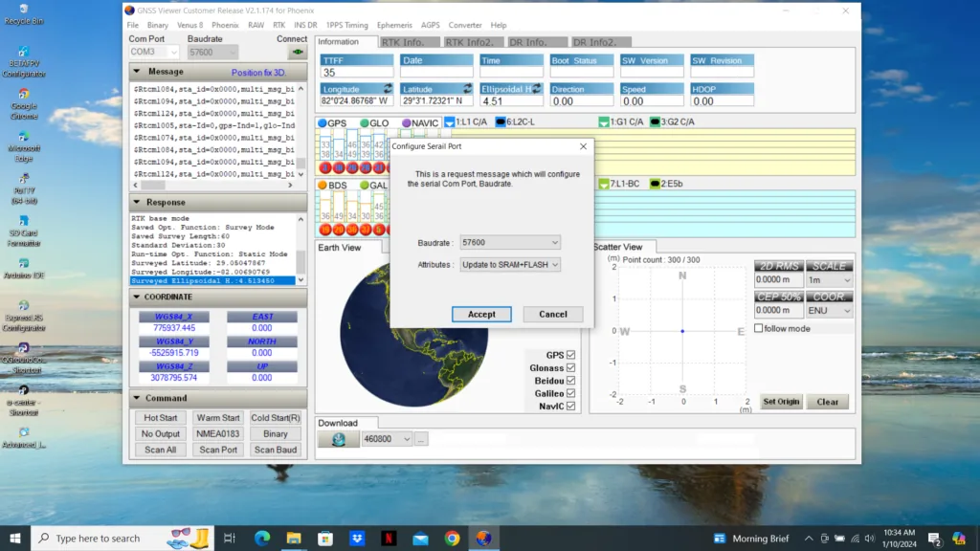Viewport: 980px width, 551px height.
Task: Open Windows Start menu
Action: point(15,538)
